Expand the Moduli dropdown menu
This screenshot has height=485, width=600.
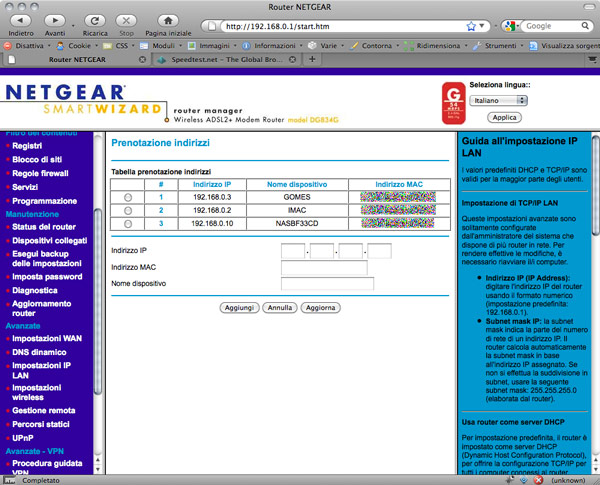click(x=181, y=46)
